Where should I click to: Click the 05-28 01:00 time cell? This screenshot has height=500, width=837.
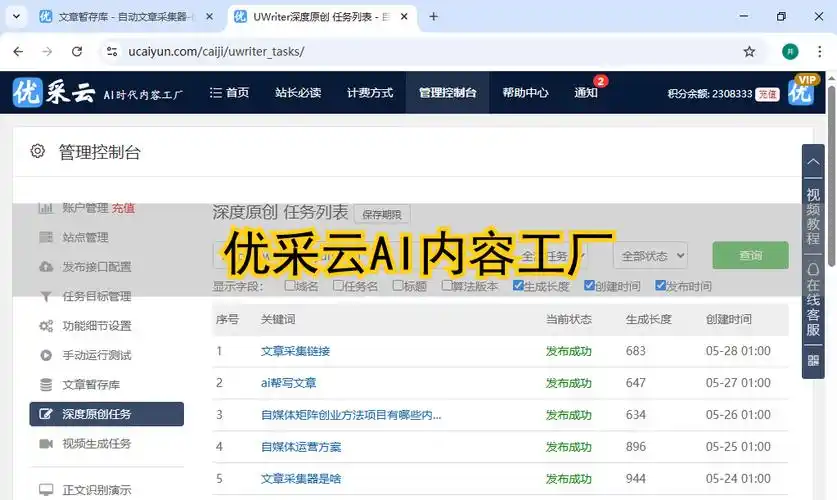(x=738, y=351)
